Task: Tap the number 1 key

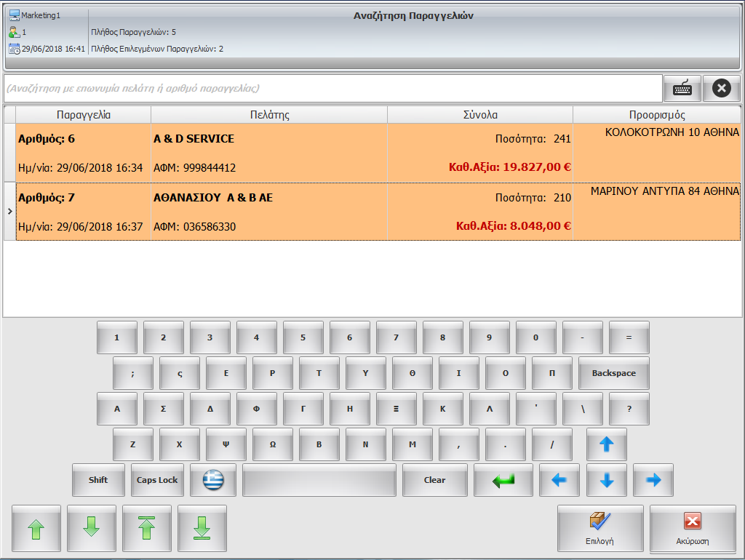Action: click(117, 337)
